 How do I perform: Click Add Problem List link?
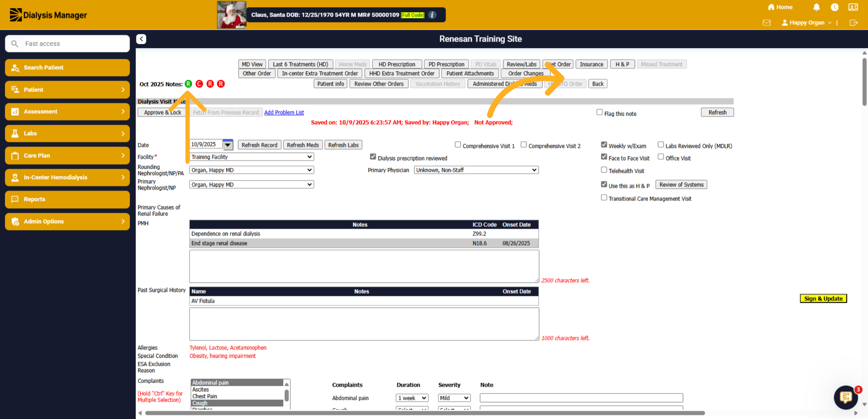point(284,112)
